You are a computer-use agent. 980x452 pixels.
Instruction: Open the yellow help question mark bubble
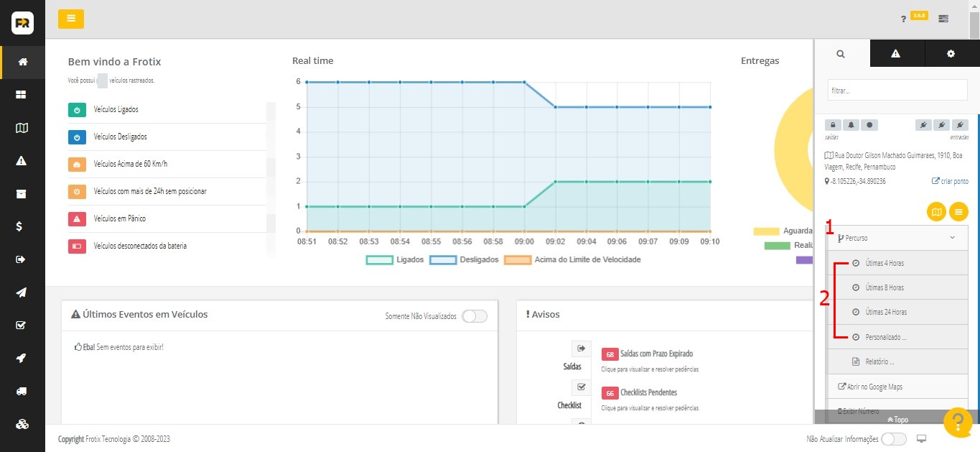click(957, 422)
